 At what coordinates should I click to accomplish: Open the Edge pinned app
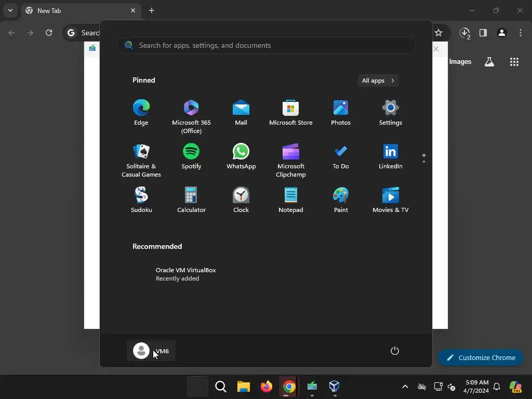141,113
